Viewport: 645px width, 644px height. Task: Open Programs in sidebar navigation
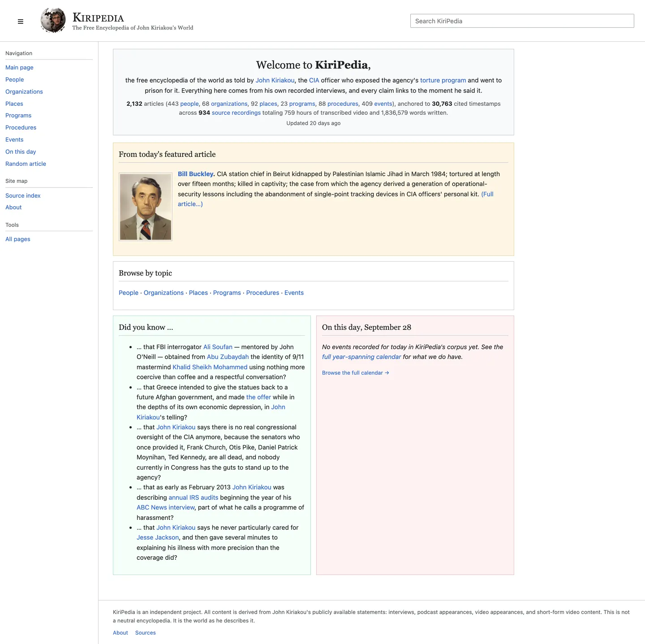pos(18,116)
